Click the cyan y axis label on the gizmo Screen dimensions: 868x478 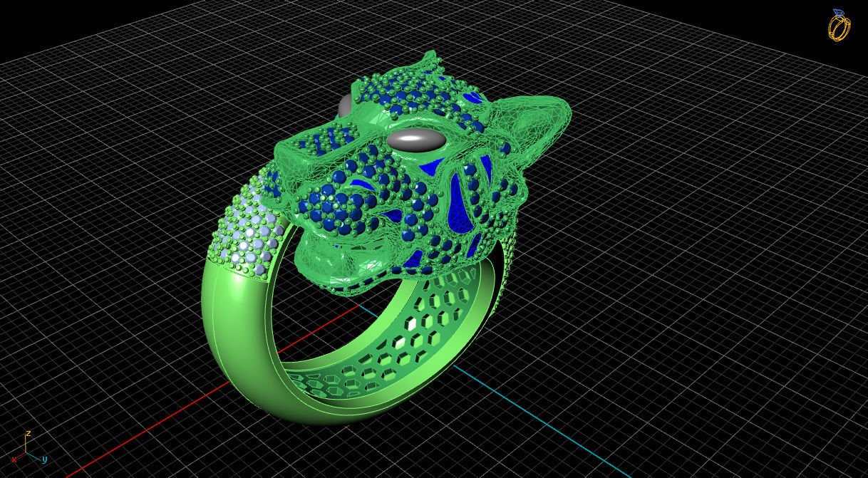click(x=44, y=459)
